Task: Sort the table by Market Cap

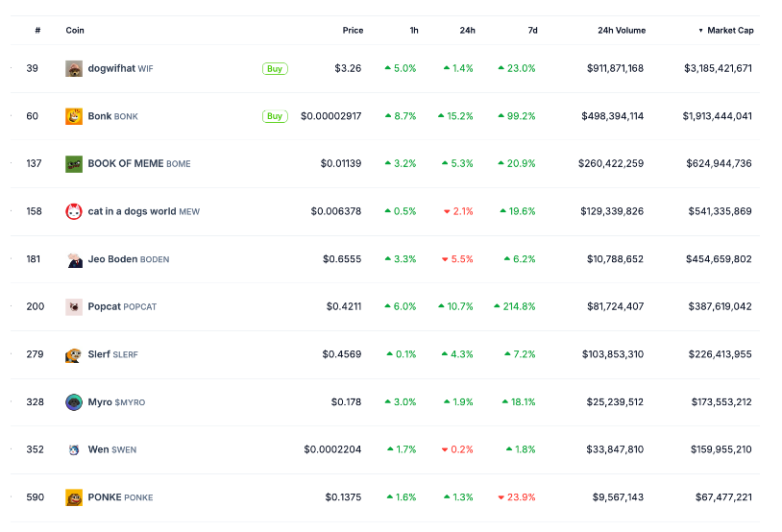Action: (730, 31)
